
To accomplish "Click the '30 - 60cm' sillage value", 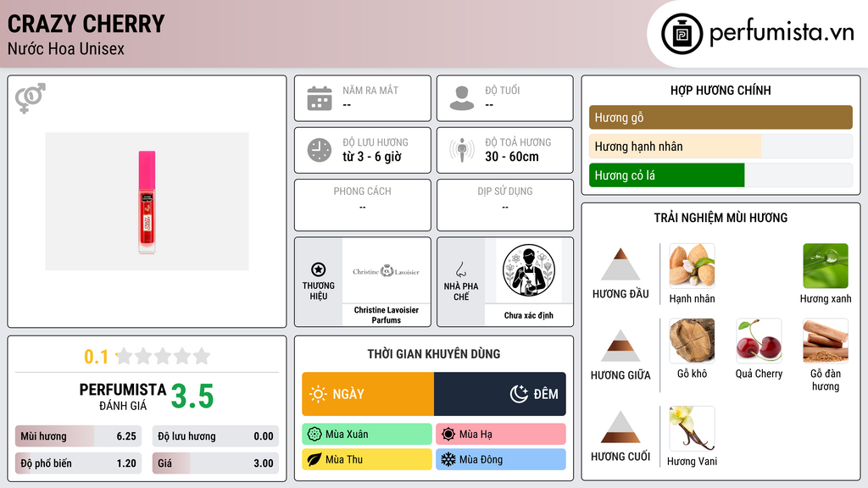I will pyautogui.click(x=511, y=157).
